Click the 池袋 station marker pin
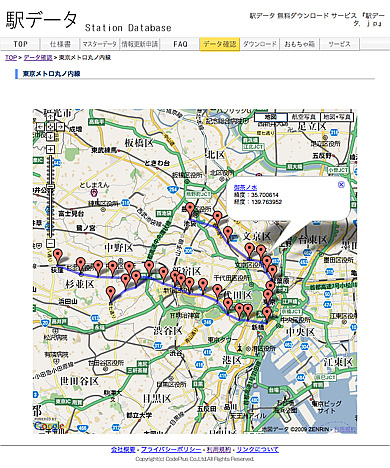 190,210
